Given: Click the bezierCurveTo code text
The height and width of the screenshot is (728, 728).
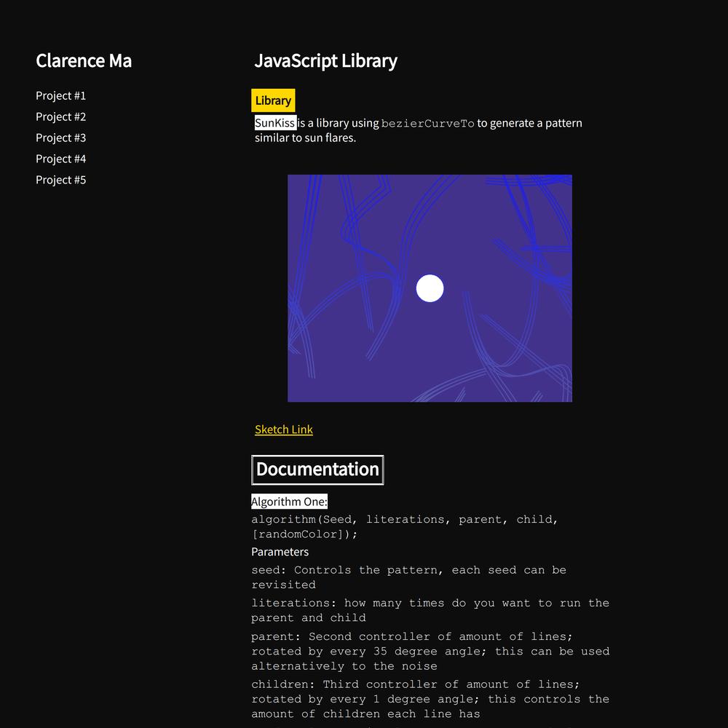Looking at the screenshot, I should tap(427, 124).
